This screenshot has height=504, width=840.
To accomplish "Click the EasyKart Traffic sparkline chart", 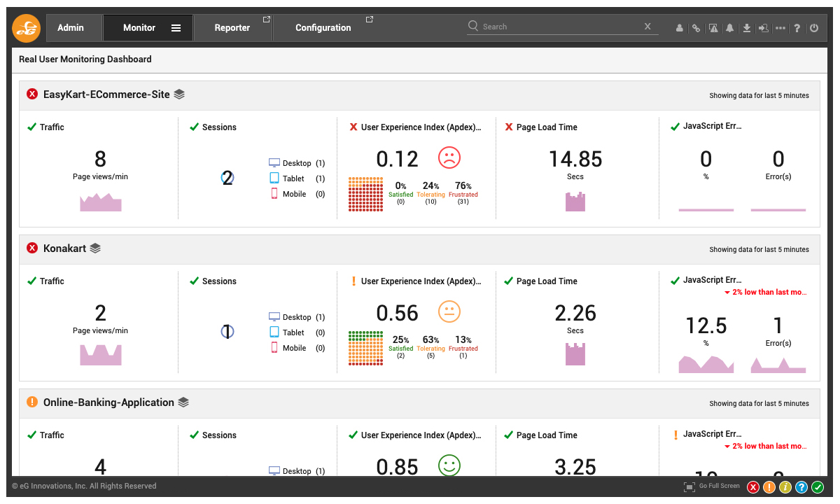I will coord(101,202).
